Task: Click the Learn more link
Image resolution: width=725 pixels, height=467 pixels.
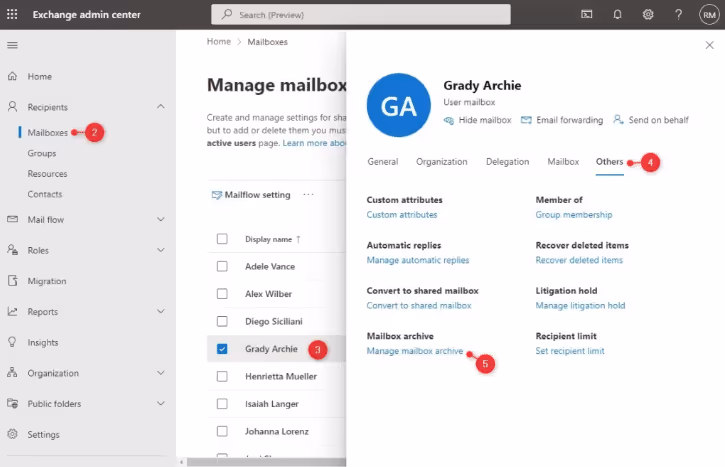Action: click(x=314, y=143)
